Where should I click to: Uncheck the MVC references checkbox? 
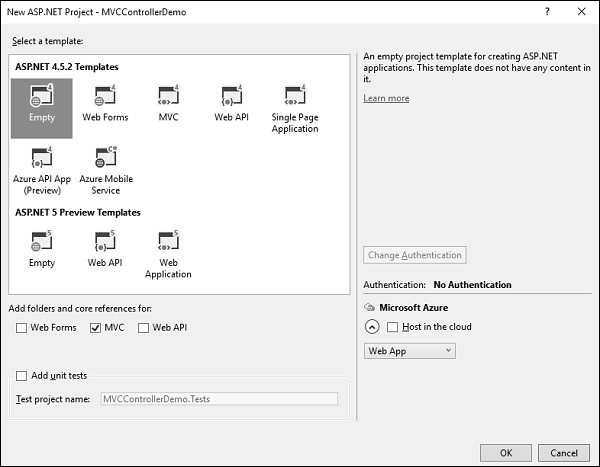tap(96, 327)
